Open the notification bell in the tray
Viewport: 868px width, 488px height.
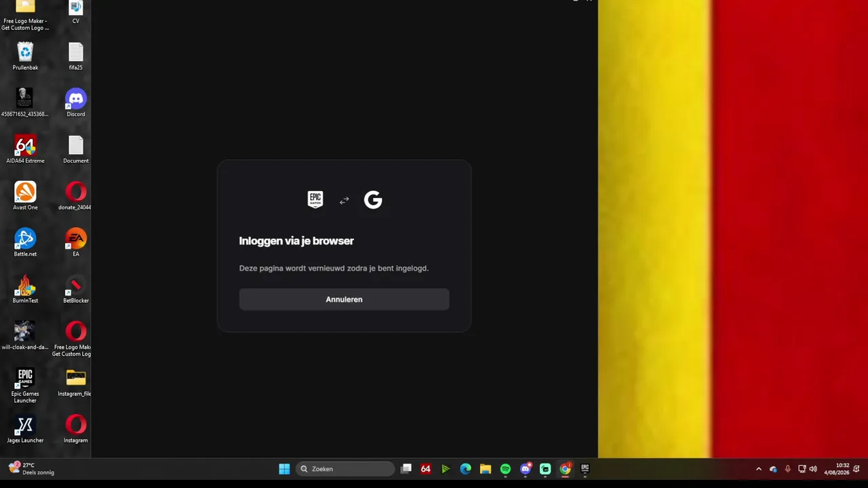pos(857,469)
